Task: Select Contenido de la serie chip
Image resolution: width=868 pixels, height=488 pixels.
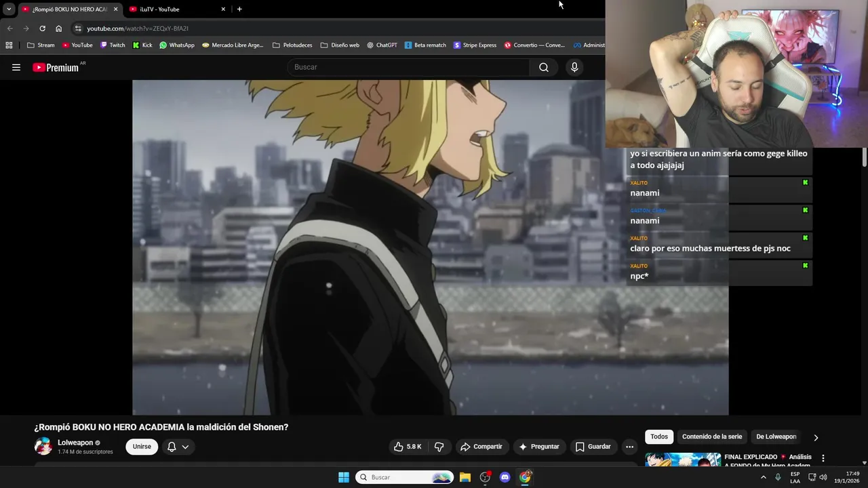Action: pyautogui.click(x=712, y=436)
